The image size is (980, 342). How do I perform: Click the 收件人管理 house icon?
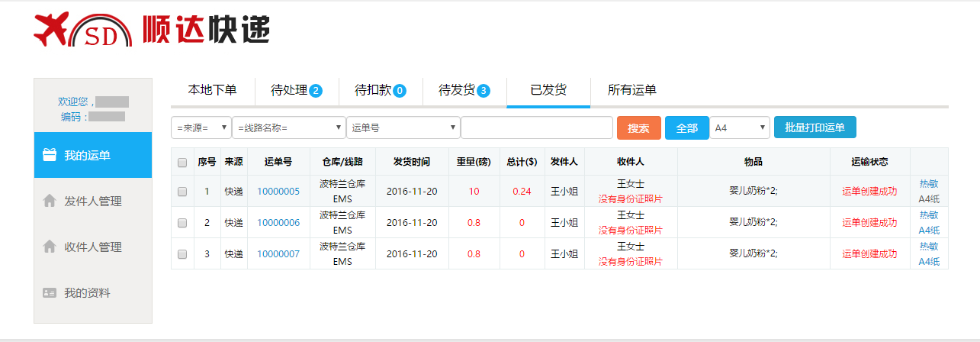50,247
